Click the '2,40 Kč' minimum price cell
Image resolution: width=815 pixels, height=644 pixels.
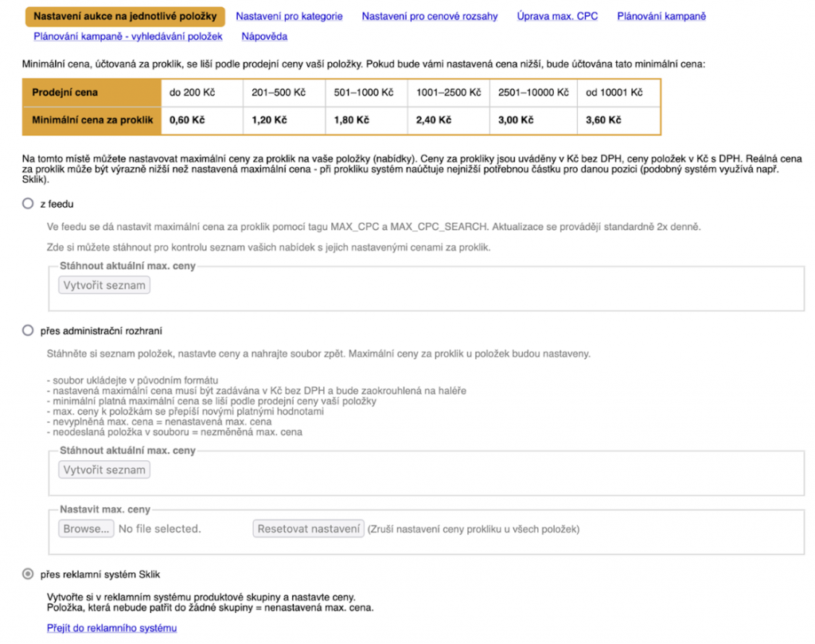449,120
